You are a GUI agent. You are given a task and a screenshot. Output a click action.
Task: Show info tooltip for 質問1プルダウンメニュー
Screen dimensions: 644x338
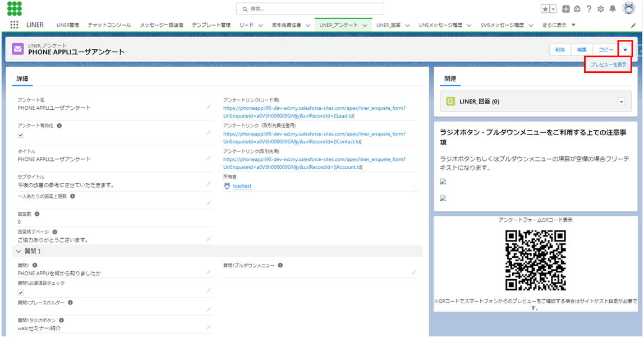[280, 265]
